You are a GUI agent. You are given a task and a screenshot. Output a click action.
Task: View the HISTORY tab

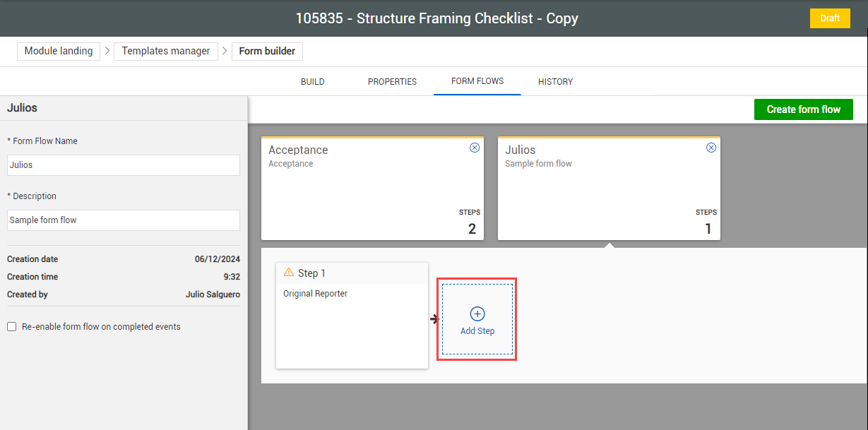coord(555,81)
